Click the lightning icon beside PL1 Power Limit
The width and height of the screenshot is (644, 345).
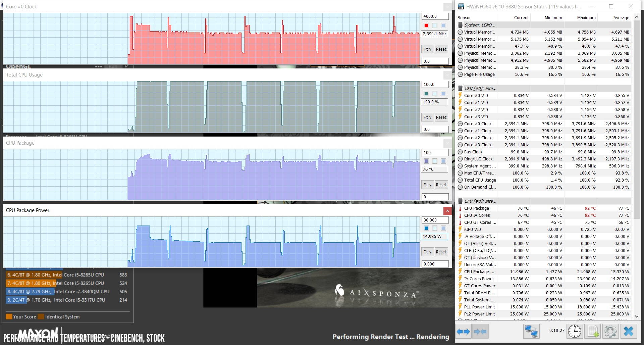[x=460, y=307]
